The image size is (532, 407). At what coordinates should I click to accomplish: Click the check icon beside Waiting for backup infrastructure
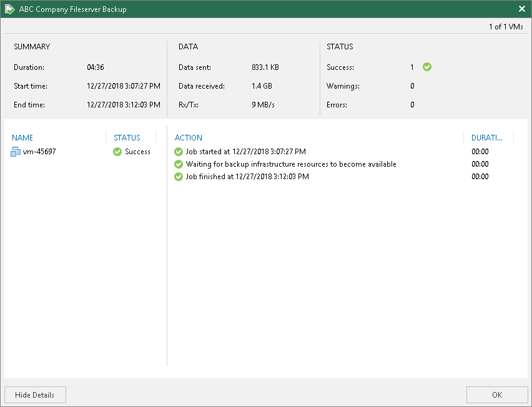point(179,164)
